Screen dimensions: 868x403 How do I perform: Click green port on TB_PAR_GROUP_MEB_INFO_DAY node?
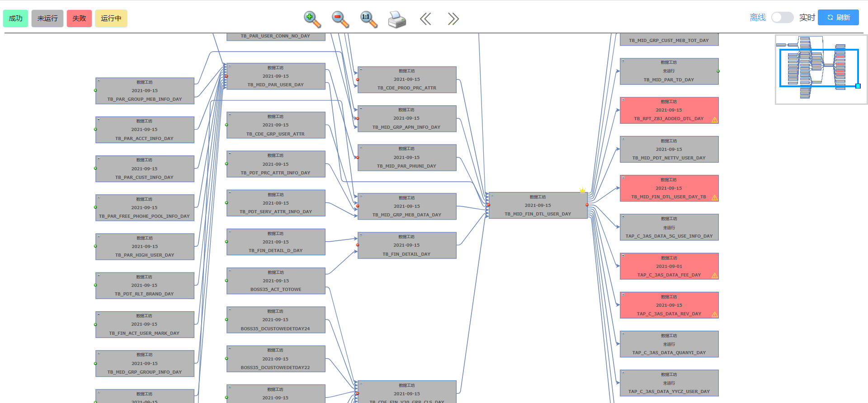click(x=95, y=90)
